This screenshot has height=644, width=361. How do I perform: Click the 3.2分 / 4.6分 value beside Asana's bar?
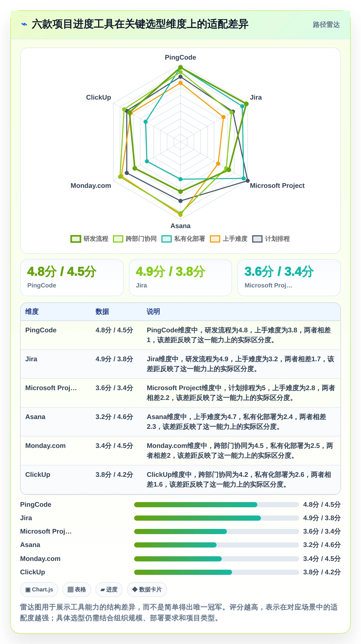point(322,545)
